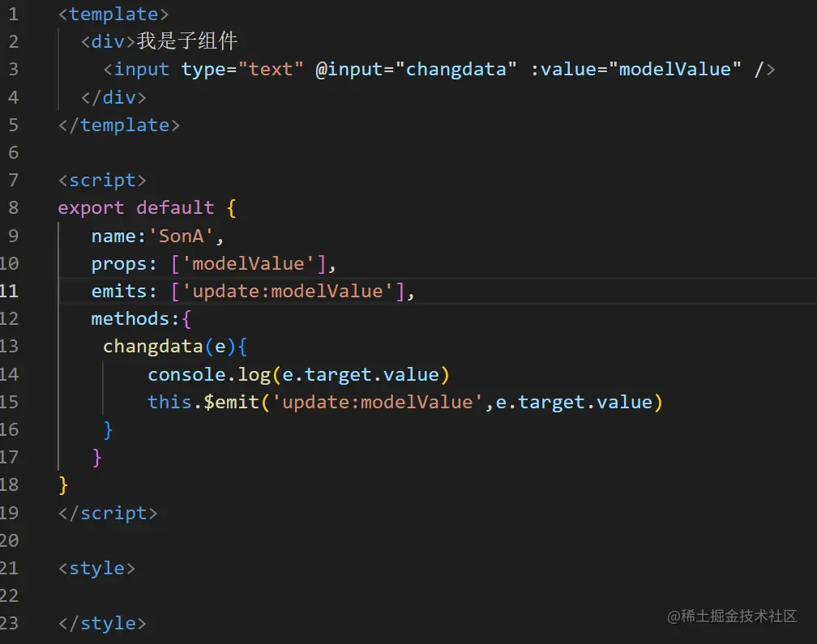Viewport: 817px width, 644px height.
Task: Click 'update:modelValue' in emits array
Action: click(287, 291)
